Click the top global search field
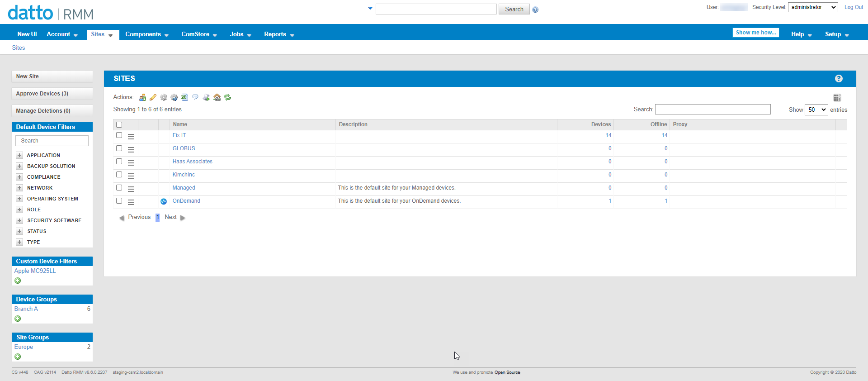868x381 pixels. tap(436, 9)
